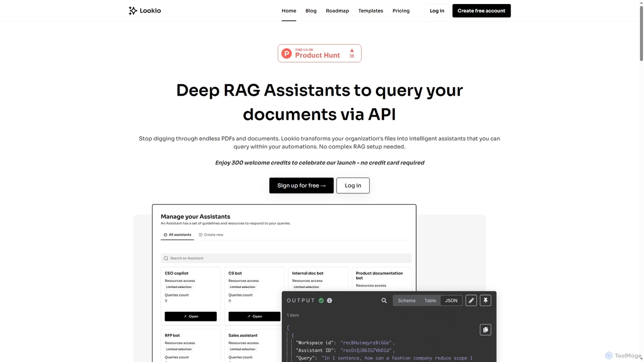Copy the JSON output with clipboard icon

pyautogui.click(x=486, y=330)
